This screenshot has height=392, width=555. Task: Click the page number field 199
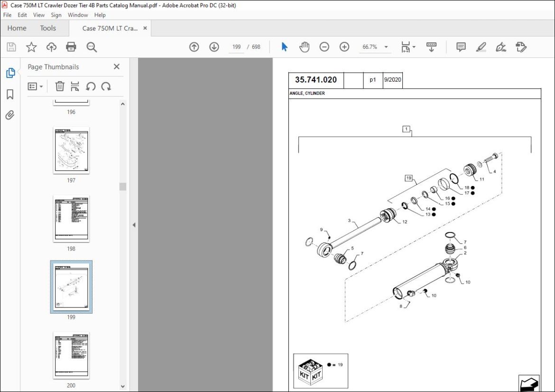click(x=236, y=47)
